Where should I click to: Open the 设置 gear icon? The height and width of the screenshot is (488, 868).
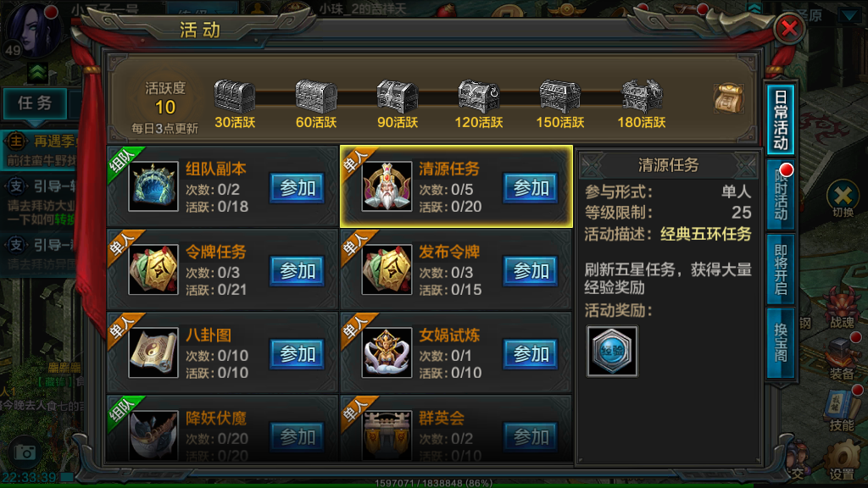click(x=842, y=460)
